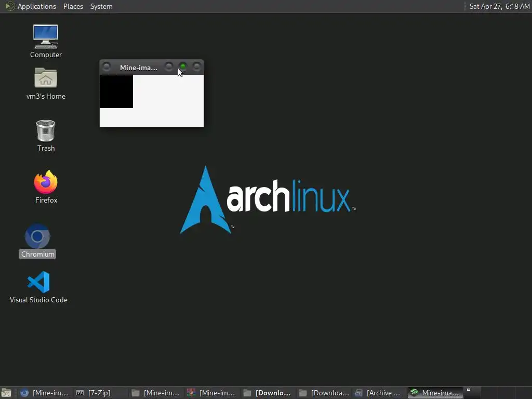Switch to bold Downlo… taskbar window
The width and height of the screenshot is (532, 399).
[267, 393]
